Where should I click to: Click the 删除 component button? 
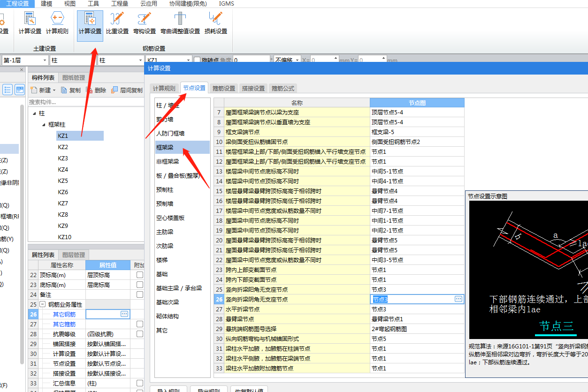coord(96,90)
